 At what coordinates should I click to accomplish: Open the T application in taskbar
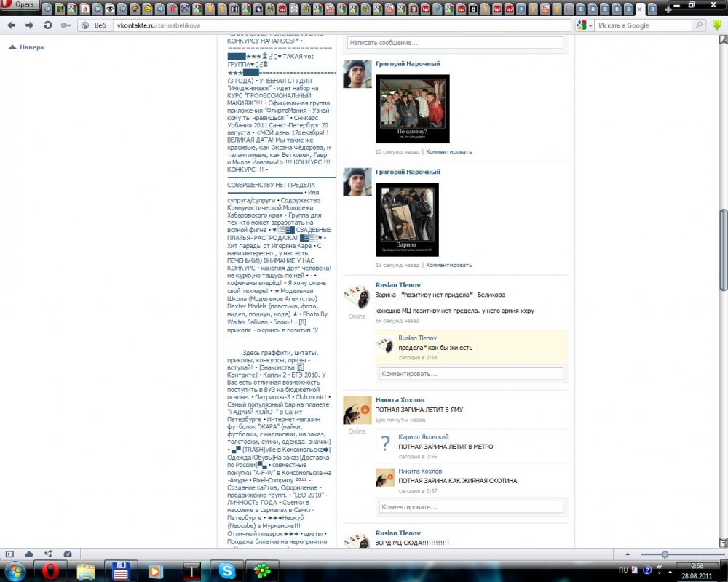[191, 571]
